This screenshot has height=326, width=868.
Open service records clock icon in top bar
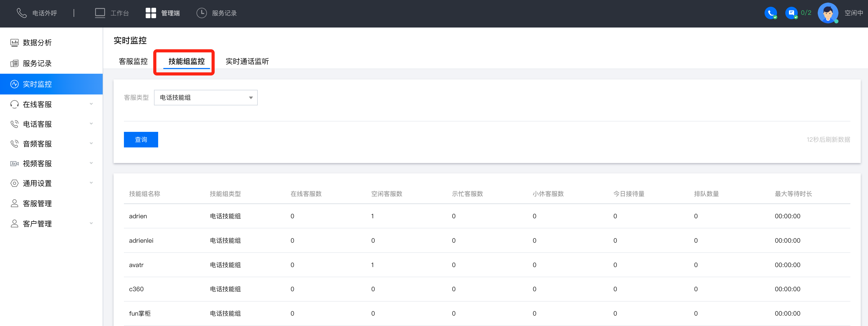tap(201, 13)
